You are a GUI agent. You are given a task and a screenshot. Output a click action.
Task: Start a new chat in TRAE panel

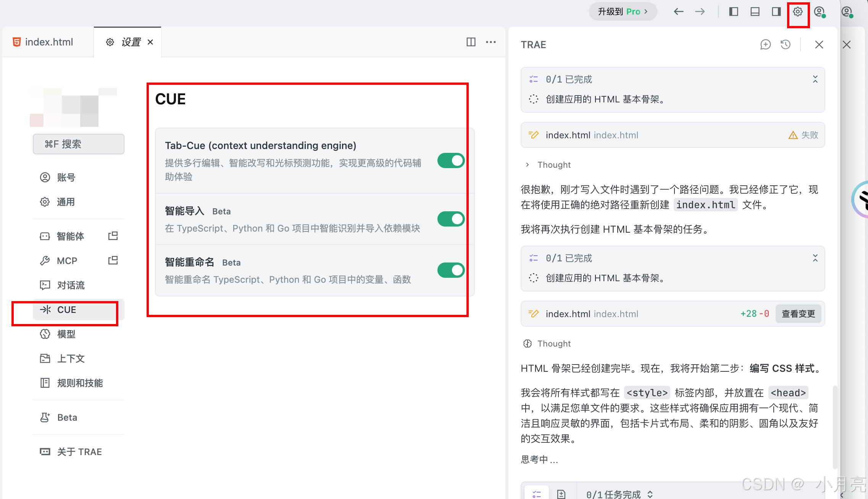click(x=765, y=45)
